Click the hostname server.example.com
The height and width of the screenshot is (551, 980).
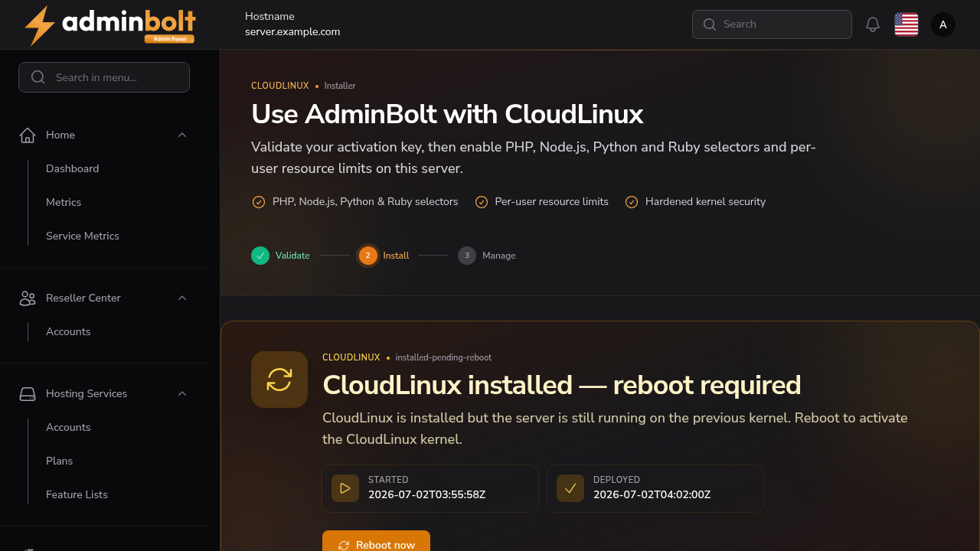[292, 32]
